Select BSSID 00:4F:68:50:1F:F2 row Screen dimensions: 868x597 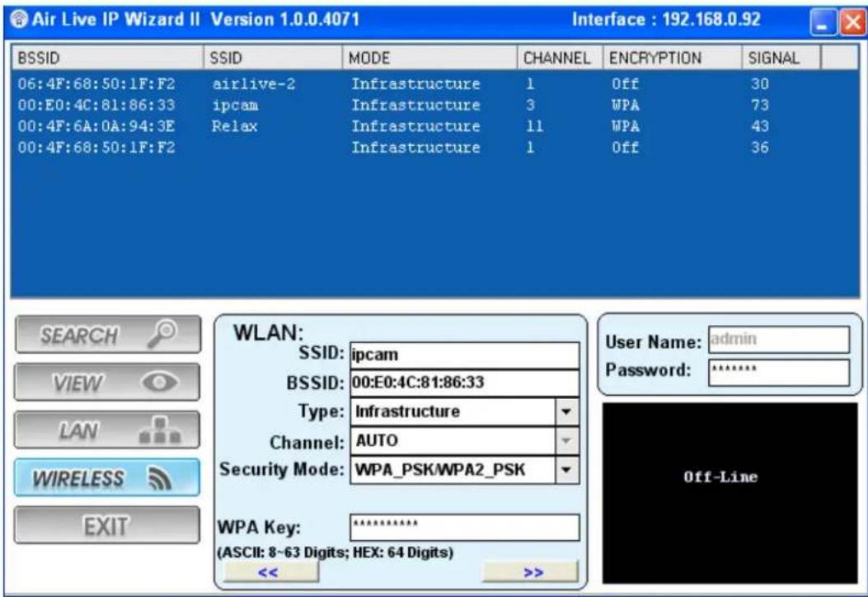(x=435, y=148)
